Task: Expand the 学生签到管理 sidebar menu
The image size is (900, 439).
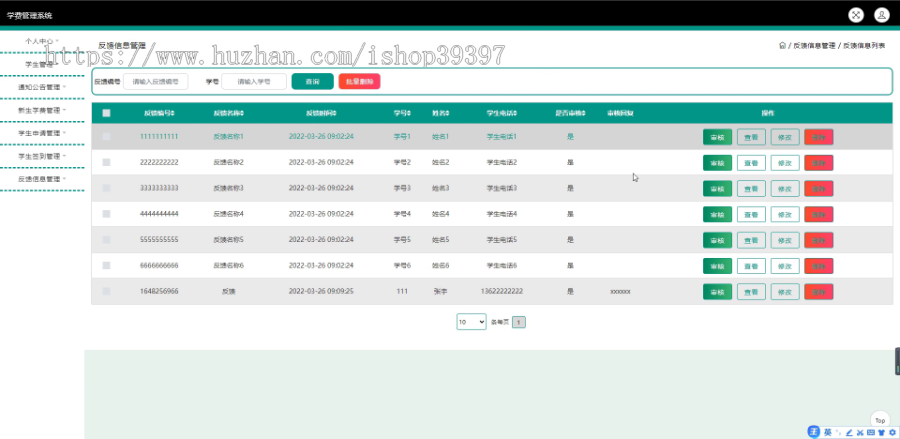Action: 41,156
